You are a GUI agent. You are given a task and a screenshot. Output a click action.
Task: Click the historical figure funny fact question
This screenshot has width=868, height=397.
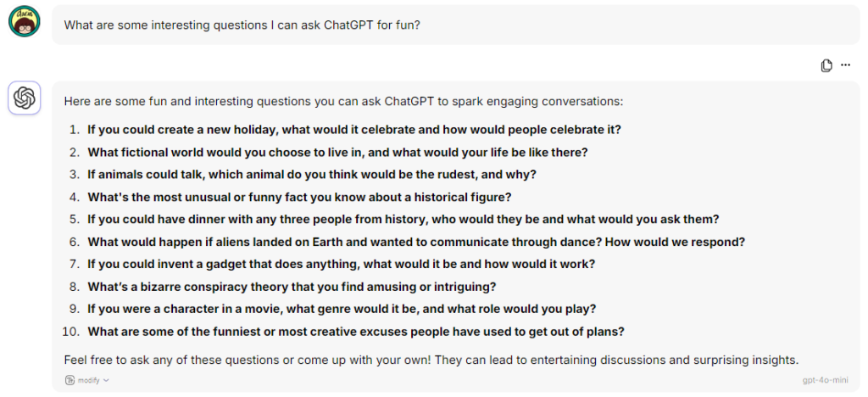299,197
